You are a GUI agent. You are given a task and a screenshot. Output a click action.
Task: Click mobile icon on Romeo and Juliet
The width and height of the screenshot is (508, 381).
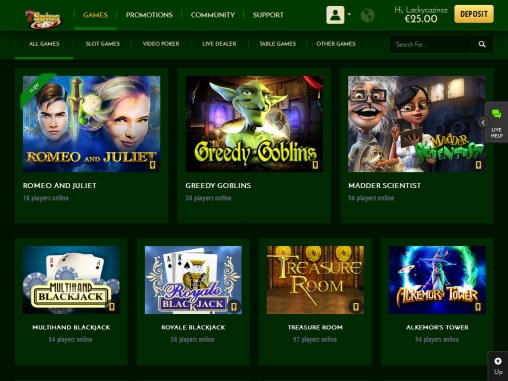(153, 165)
